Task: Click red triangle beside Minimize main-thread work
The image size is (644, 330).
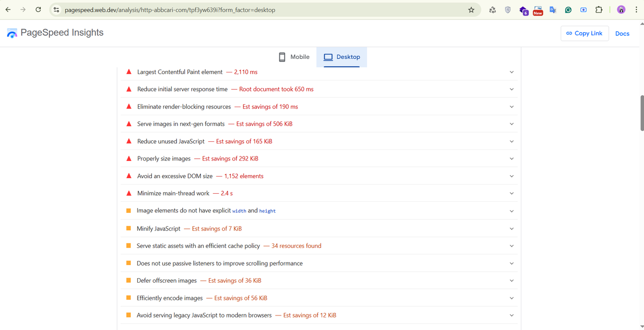Action: (x=129, y=193)
